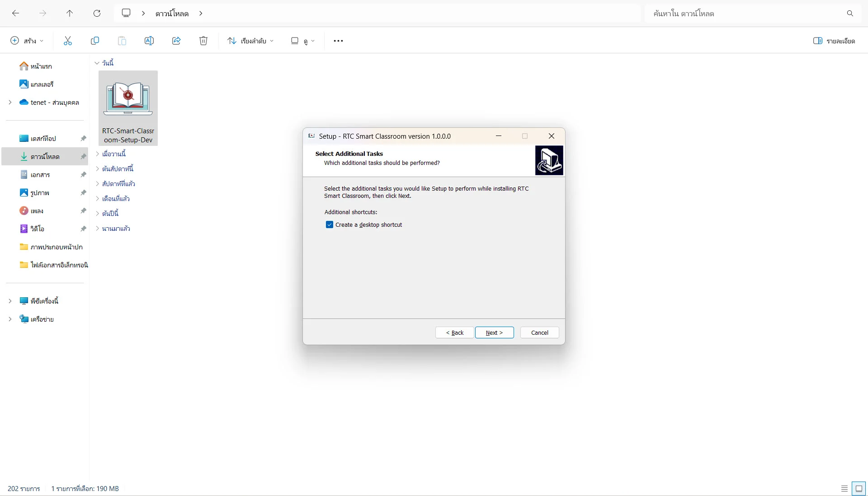
Task: Switch to large thumbnails view in status bar
Action: pos(859,488)
